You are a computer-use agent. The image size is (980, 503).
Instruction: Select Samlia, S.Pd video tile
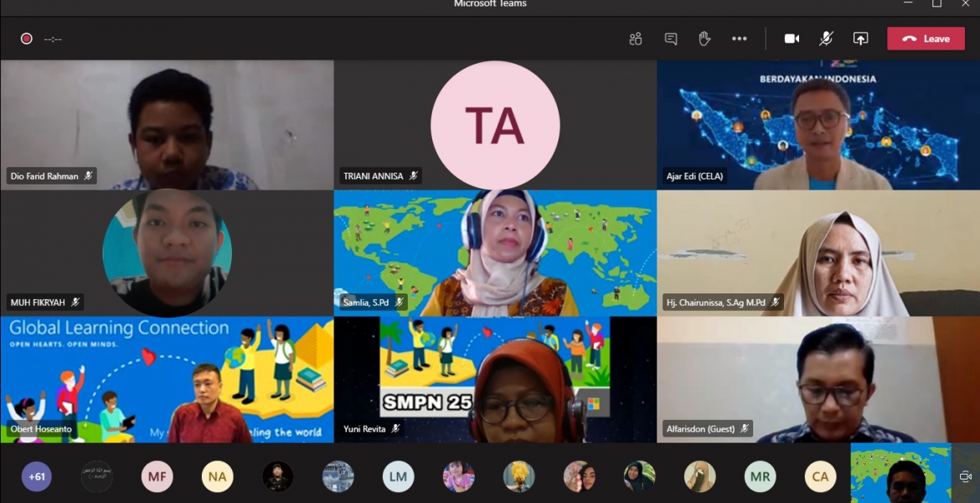(495, 253)
